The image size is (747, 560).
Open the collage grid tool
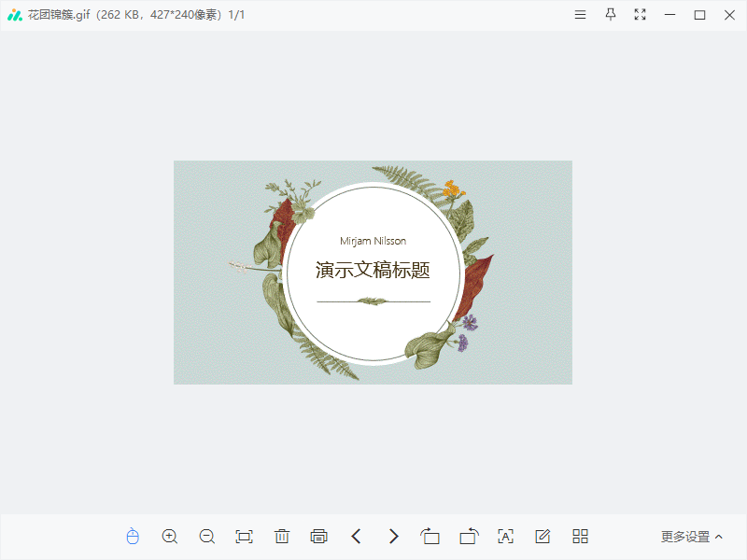pos(580,537)
